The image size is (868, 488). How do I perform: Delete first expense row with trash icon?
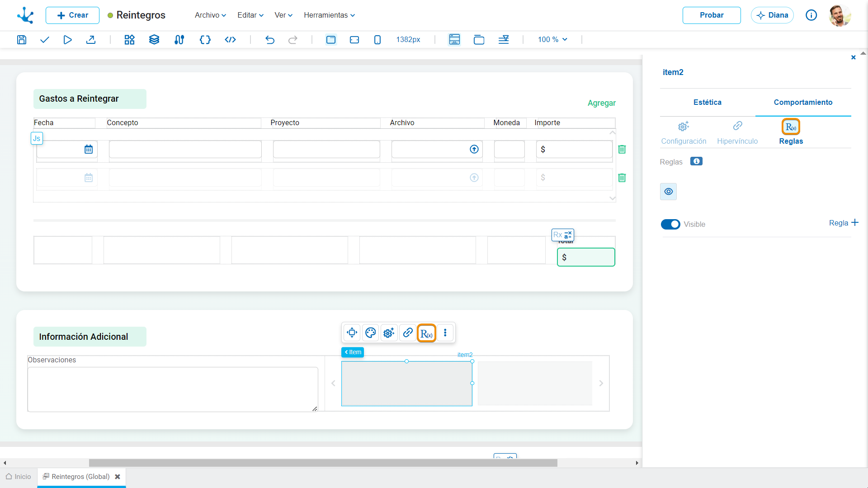(x=622, y=150)
